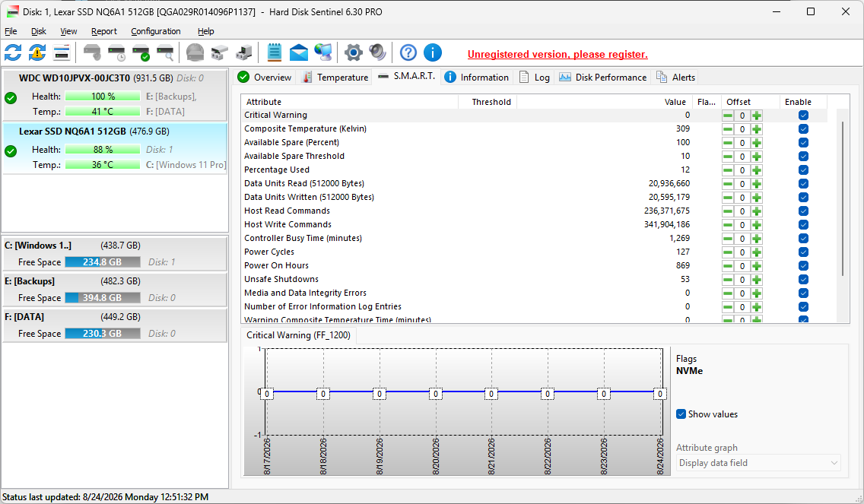This screenshot has width=864, height=504.
Task: Open help with the question mark icon
Action: tap(408, 53)
